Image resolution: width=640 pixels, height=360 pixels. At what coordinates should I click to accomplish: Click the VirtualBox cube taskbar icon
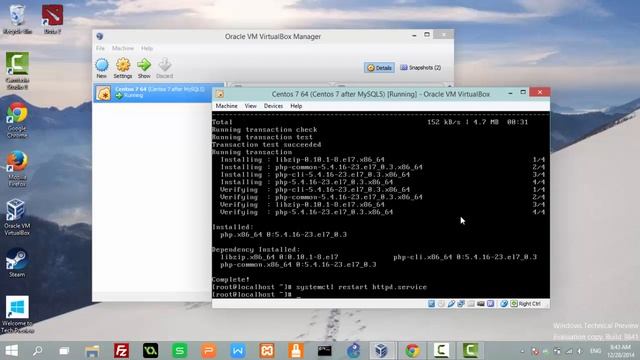[x=381, y=351]
